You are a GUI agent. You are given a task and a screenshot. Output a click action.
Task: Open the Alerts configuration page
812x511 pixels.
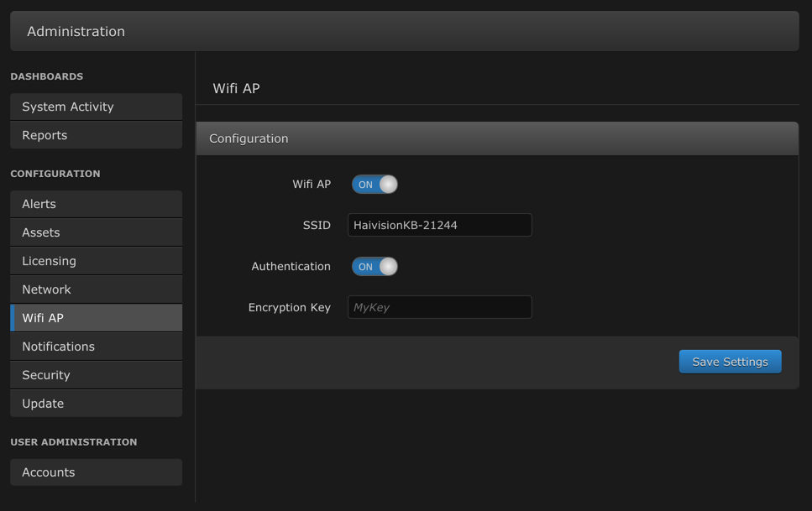pos(96,204)
